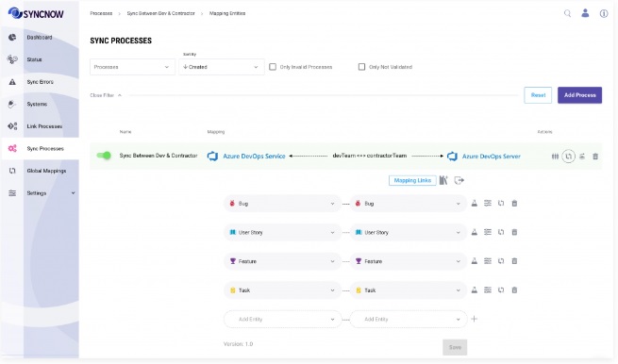The image size is (618, 364).
Task: Click the export icon next to Mapping Links
Action: [459, 180]
